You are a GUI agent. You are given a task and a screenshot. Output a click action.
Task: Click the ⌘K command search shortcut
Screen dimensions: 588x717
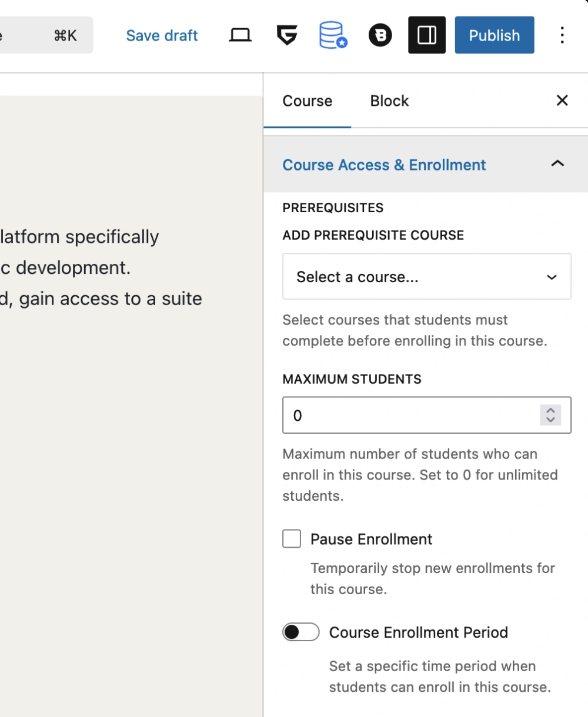[x=64, y=35]
